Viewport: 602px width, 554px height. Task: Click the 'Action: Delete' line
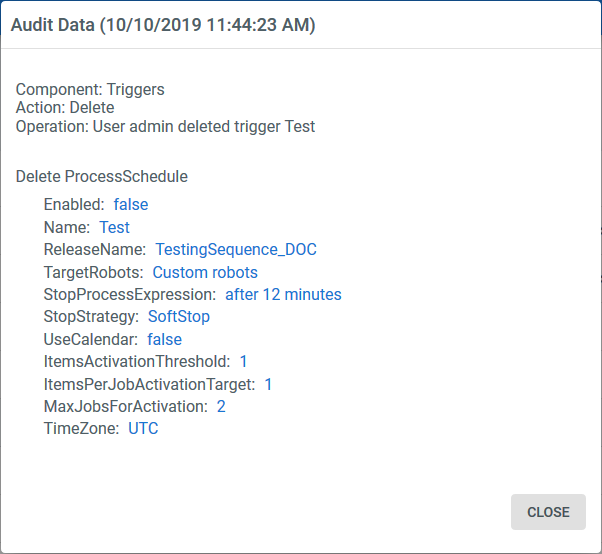pos(65,107)
